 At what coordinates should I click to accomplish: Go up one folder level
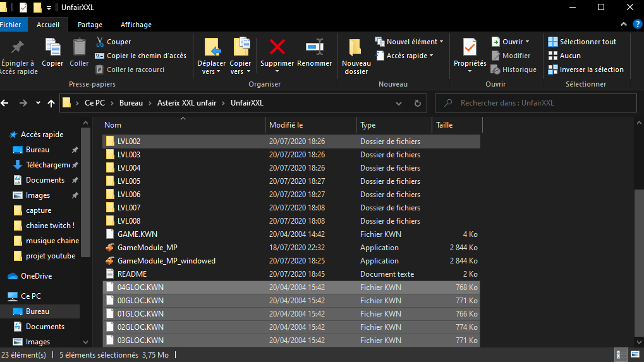(x=51, y=103)
